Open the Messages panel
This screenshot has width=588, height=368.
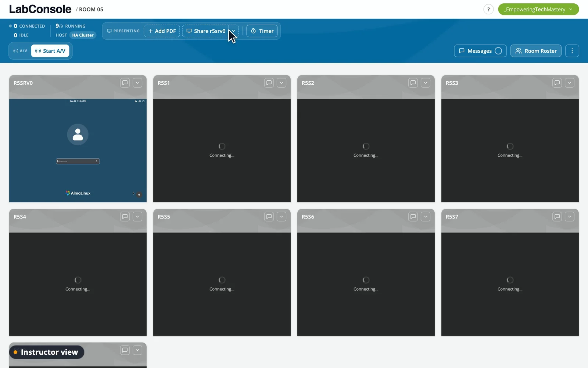point(480,51)
